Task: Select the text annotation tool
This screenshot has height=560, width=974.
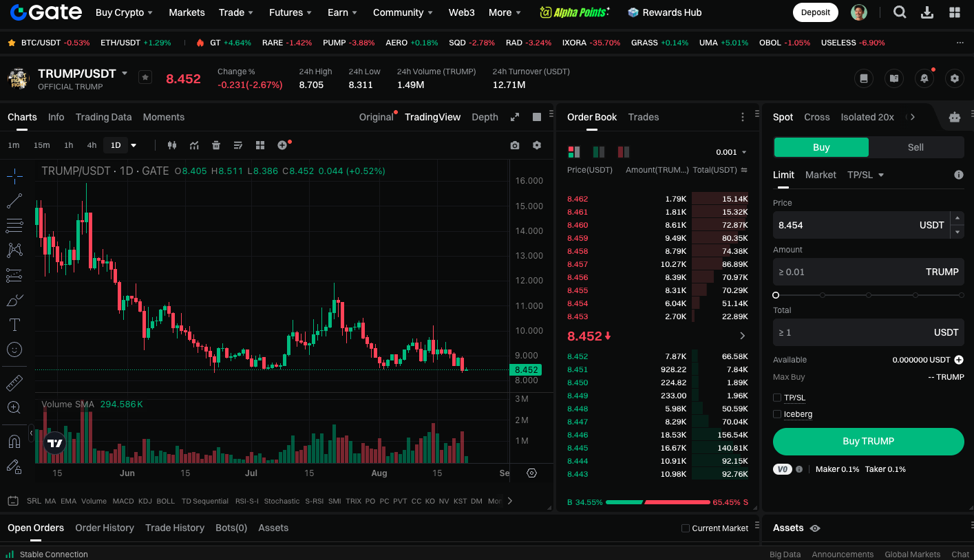Action: (14, 325)
